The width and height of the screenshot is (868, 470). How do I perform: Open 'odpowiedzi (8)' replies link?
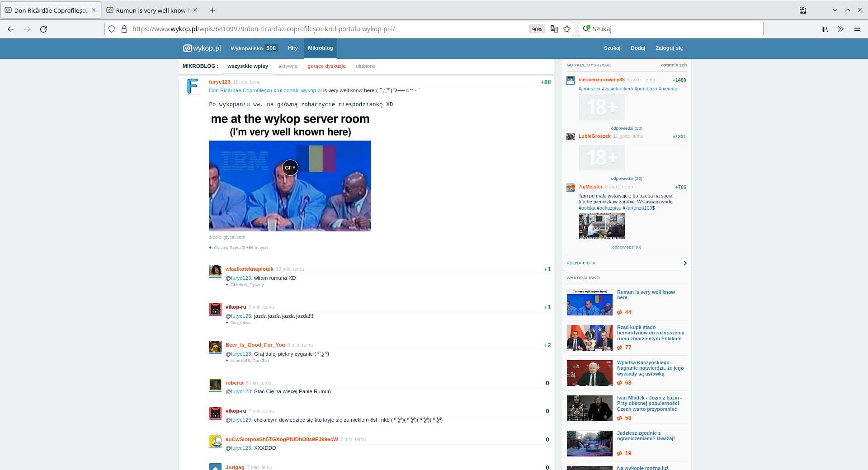coord(627,247)
